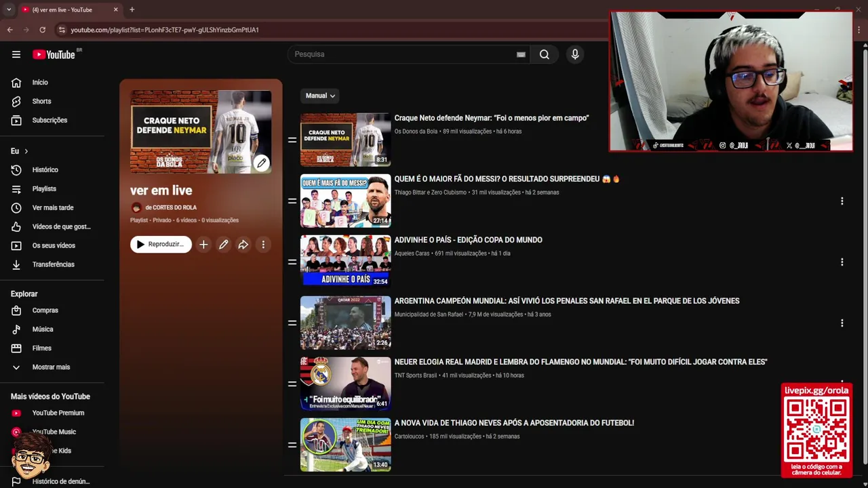Open Transferências downloads entry
868x488 pixels.
tap(52, 264)
